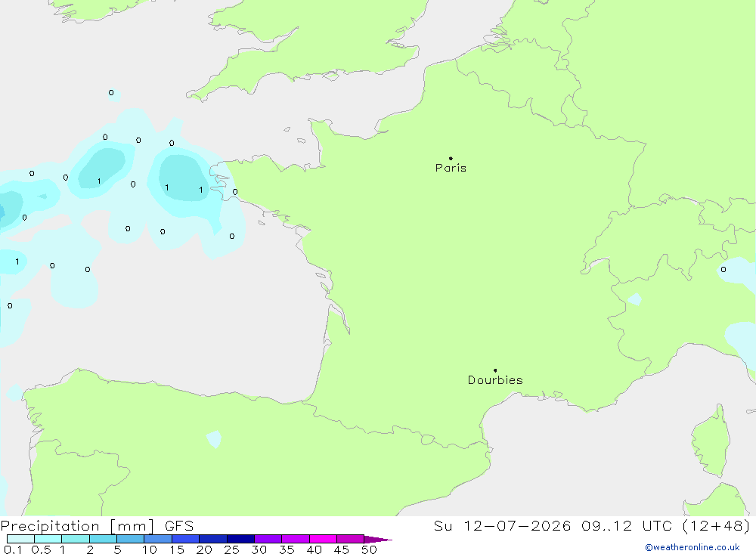Pick the 0.1–0.5 mm legend swatch
Viewport: 756px width, 554px height.
coord(20,539)
